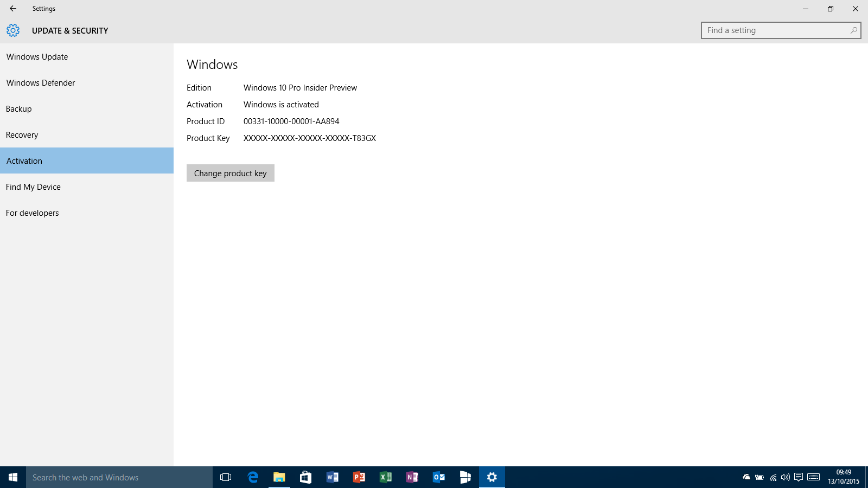Screen dimensions: 868x488
Task: Go back with the Settings back arrow
Action: [13, 9]
